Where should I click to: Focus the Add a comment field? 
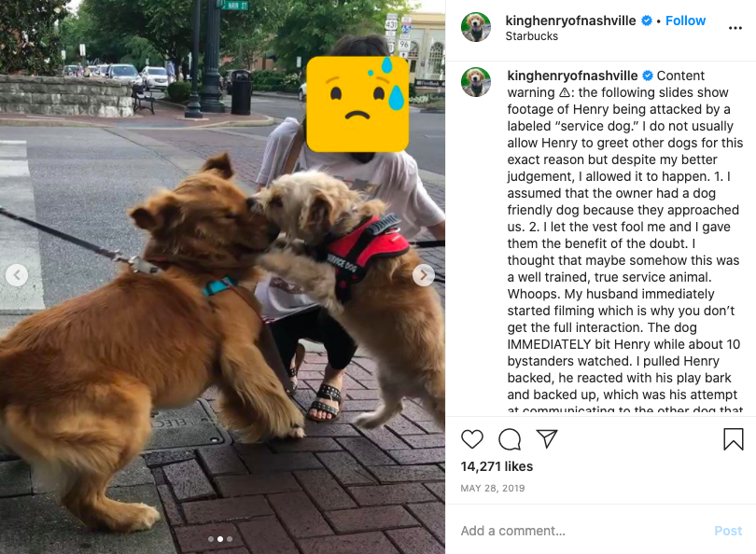(583, 531)
